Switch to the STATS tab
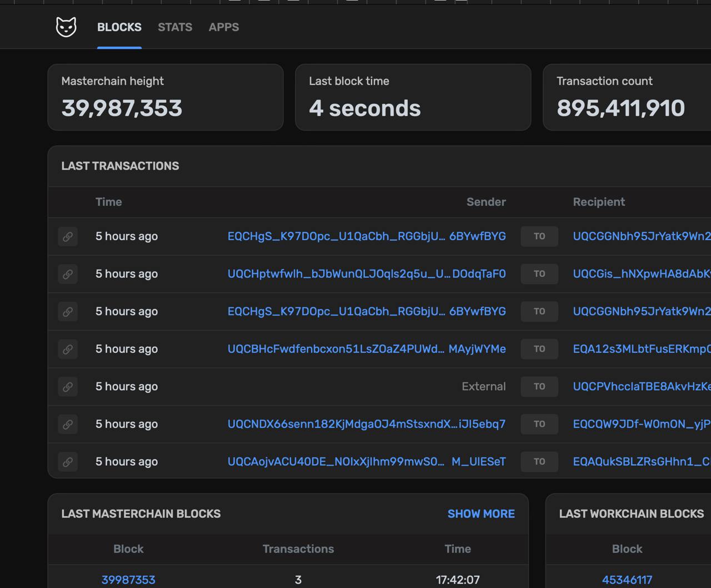 pos(175,27)
